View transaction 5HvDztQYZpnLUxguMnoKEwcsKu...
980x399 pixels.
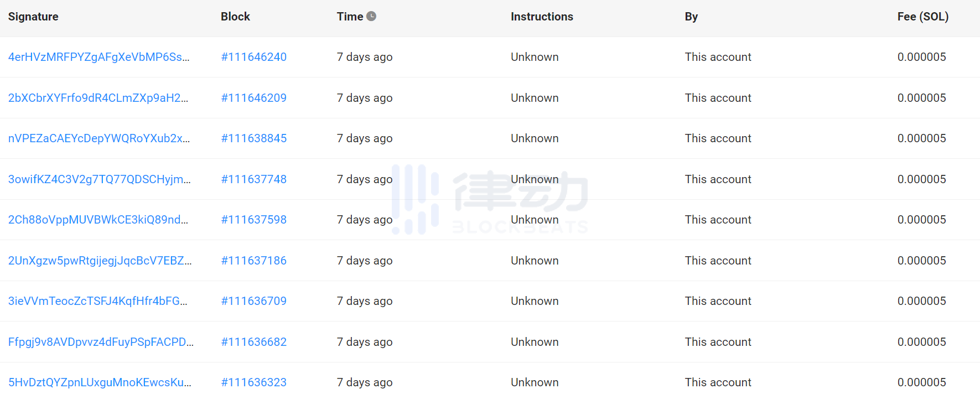point(98,382)
